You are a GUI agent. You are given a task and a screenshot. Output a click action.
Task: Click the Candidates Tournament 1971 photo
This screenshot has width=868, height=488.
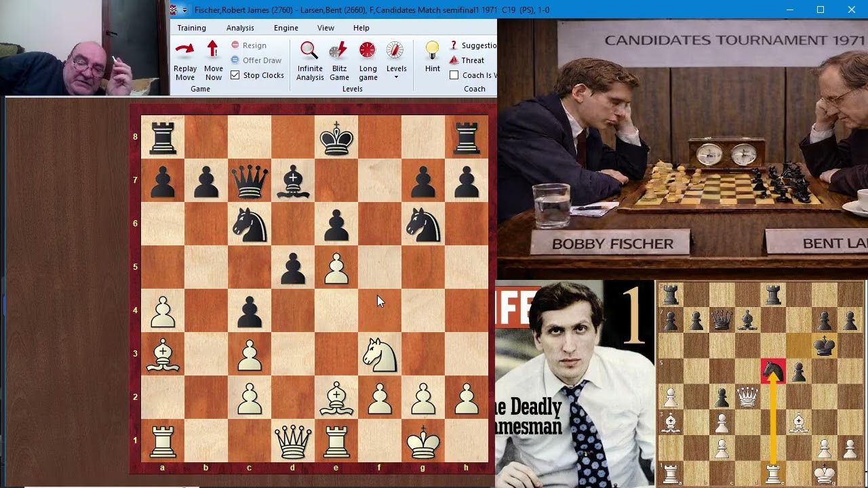click(x=682, y=148)
